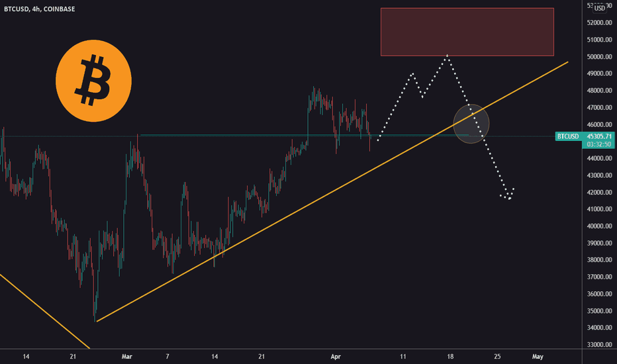This screenshot has width=617, height=364.
Task: Select the red resistance zone rectangle
Action: click(x=467, y=32)
